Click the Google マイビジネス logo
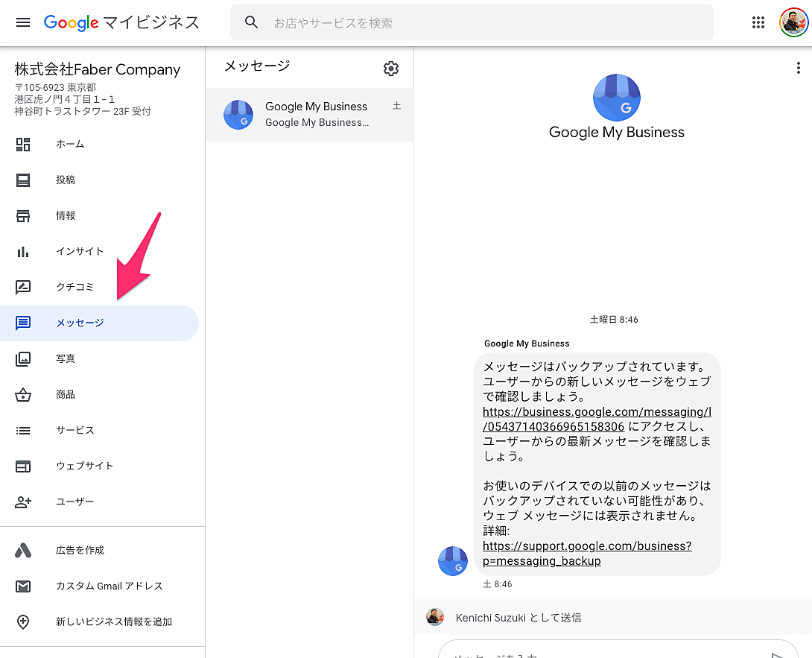812x658 pixels. pyautogui.click(x=121, y=22)
